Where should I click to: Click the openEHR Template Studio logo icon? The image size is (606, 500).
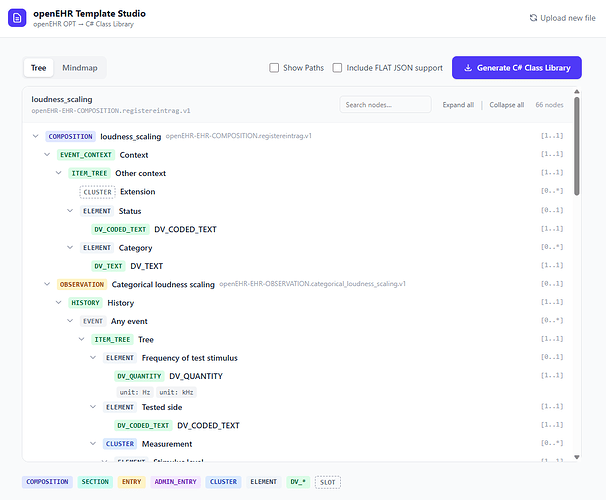(x=17, y=18)
